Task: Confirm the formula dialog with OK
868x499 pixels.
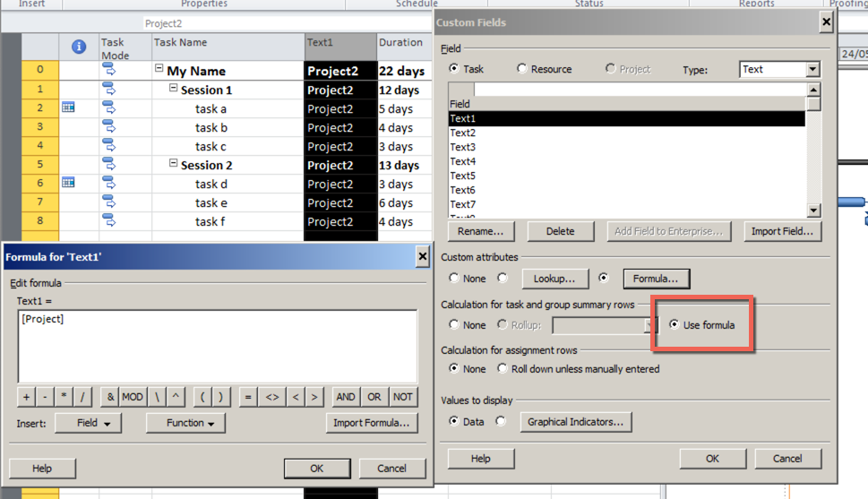Action: [x=316, y=469]
